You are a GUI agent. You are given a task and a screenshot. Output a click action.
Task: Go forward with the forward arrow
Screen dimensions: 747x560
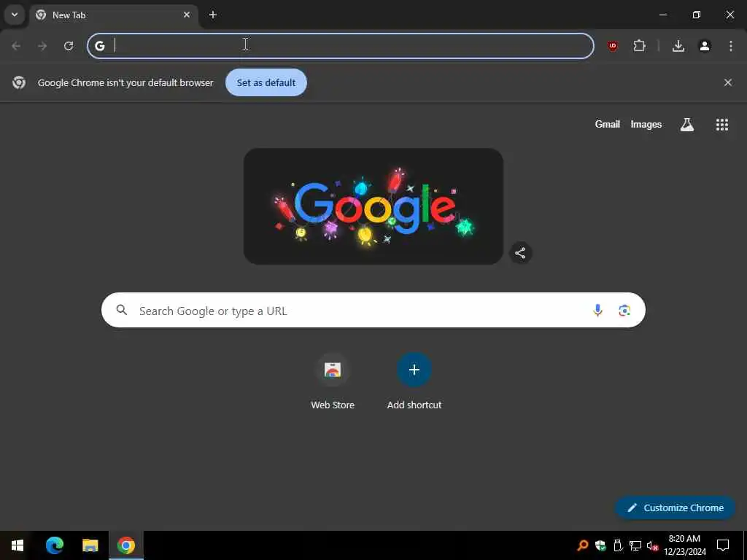42,46
